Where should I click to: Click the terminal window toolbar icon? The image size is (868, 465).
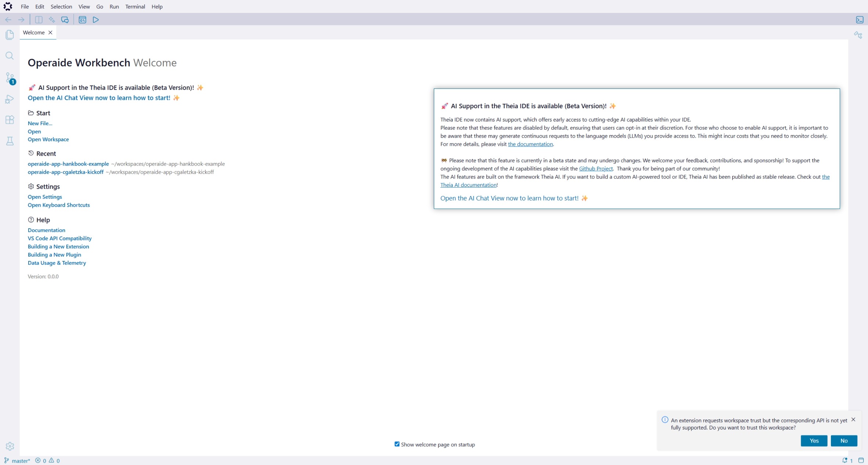(82, 20)
